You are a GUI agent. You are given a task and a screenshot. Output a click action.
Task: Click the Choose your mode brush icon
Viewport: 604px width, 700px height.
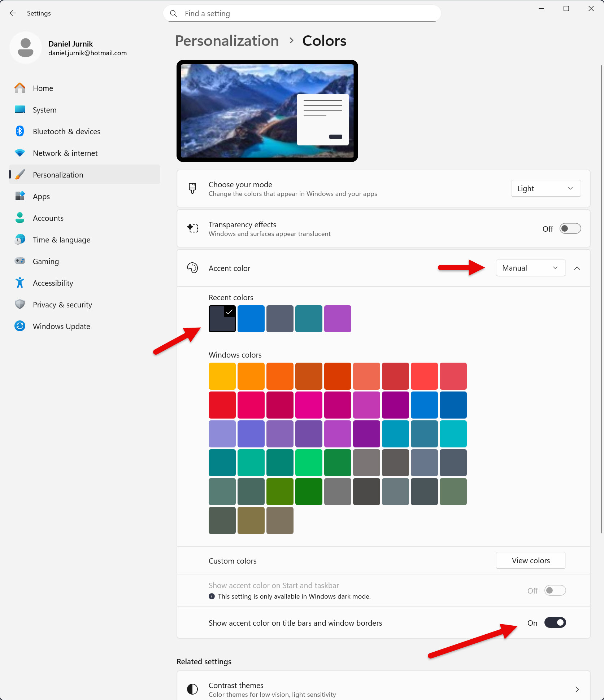(x=192, y=188)
